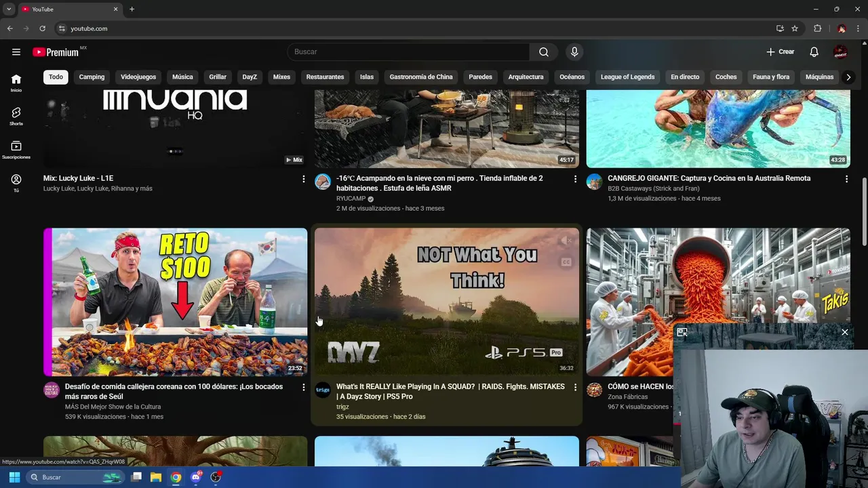Reload the page in Chrome
The width and height of the screenshot is (868, 488).
(42, 28)
